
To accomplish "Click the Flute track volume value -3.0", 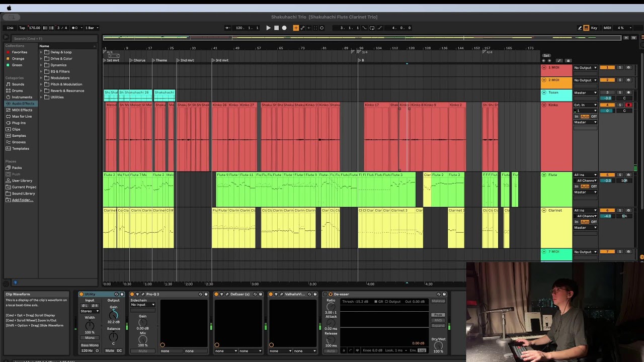I will coord(607,180).
